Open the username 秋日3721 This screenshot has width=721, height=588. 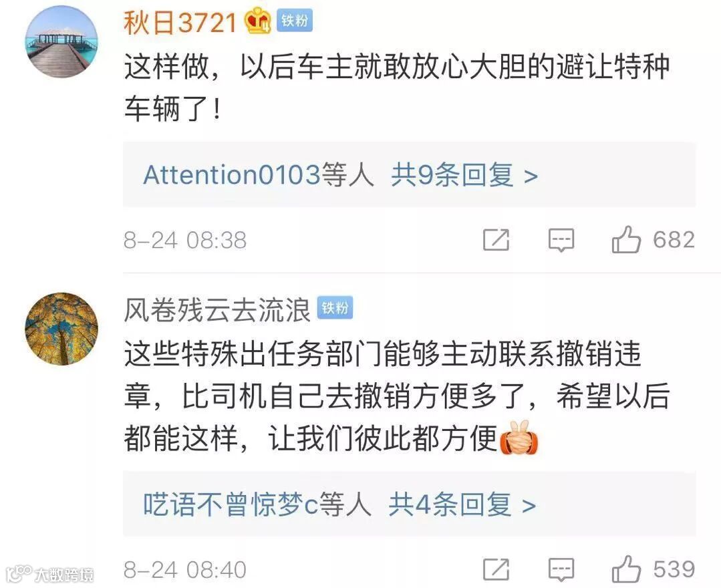(180, 21)
